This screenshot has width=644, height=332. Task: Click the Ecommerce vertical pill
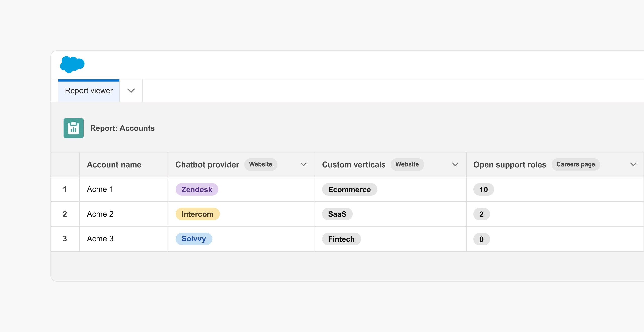tap(349, 189)
